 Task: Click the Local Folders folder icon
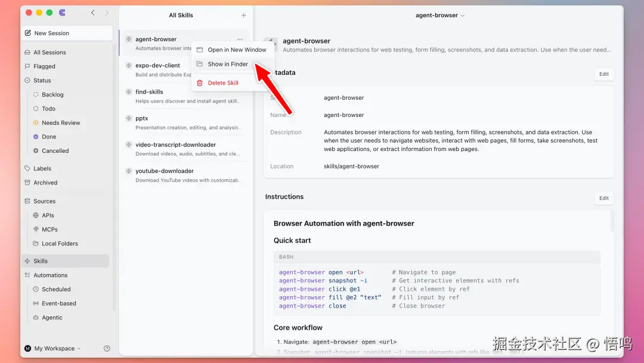(36, 243)
